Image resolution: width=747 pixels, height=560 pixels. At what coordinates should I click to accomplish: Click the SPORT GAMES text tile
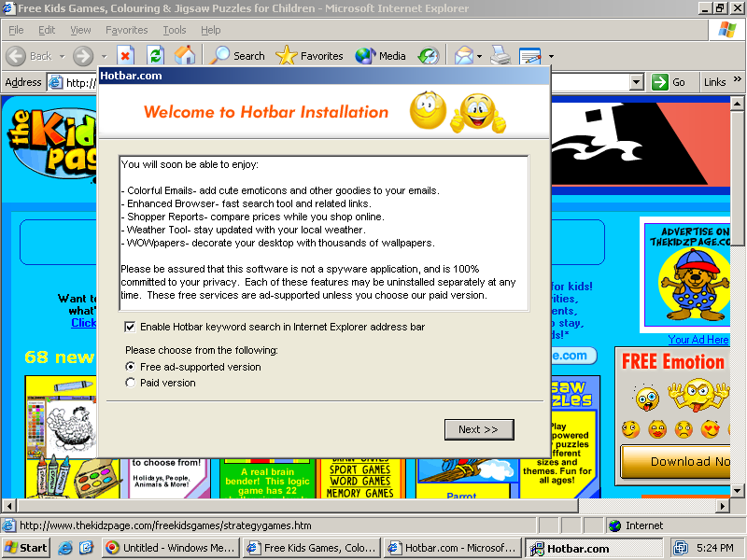360,469
